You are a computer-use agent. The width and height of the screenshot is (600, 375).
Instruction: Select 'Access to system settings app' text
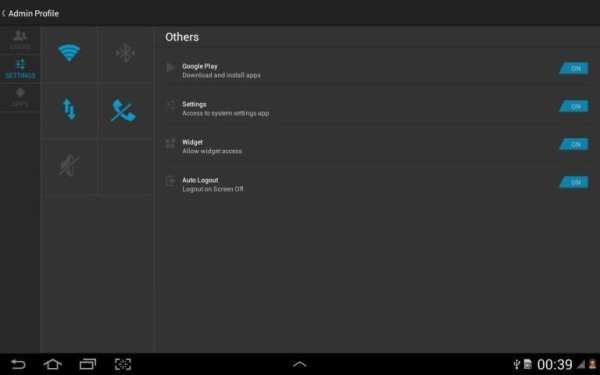pos(225,113)
